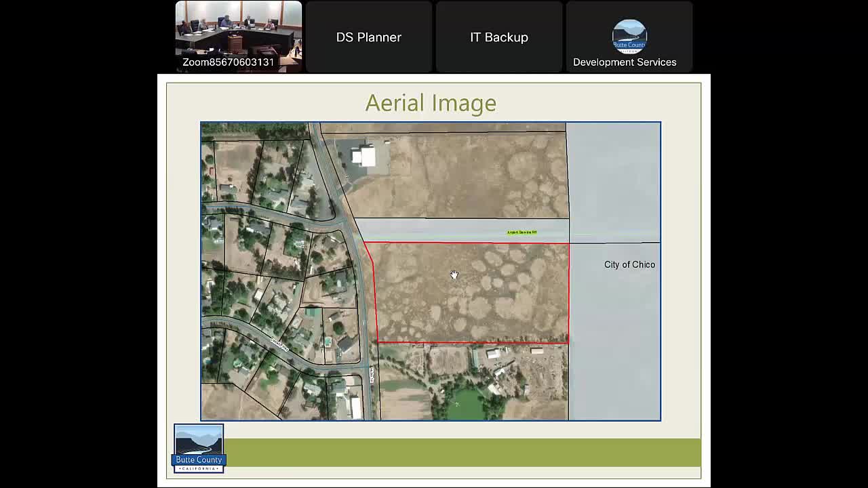The width and height of the screenshot is (868, 488).
Task: Select the aerial map image on the slide
Action: (x=431, y=271)
